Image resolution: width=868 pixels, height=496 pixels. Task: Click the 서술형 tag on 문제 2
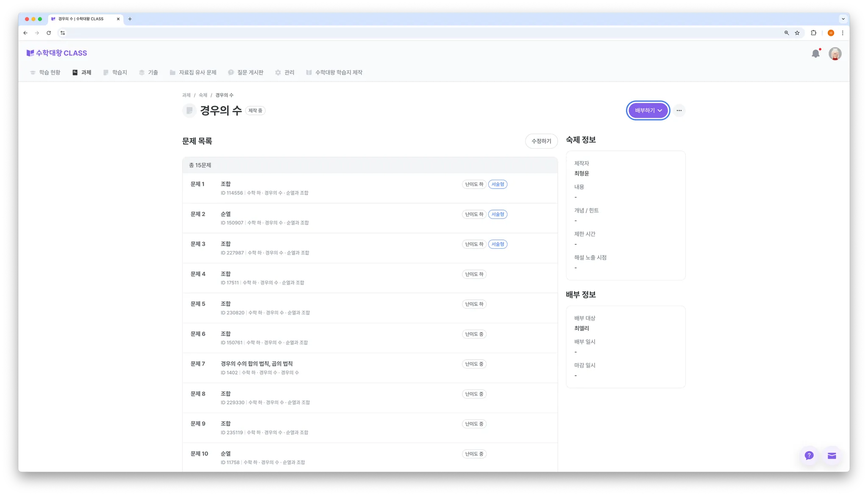[498, 214]
